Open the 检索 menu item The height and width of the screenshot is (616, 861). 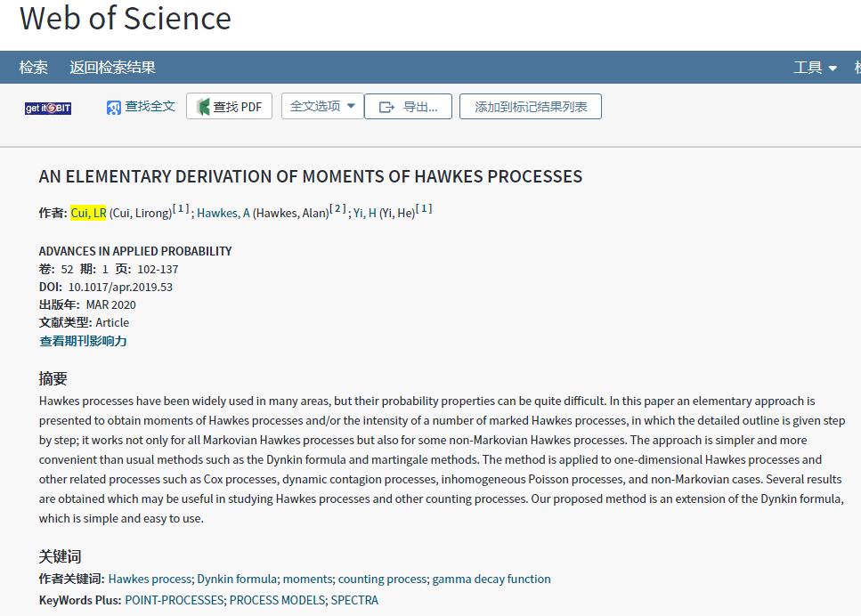coord(34,68)
